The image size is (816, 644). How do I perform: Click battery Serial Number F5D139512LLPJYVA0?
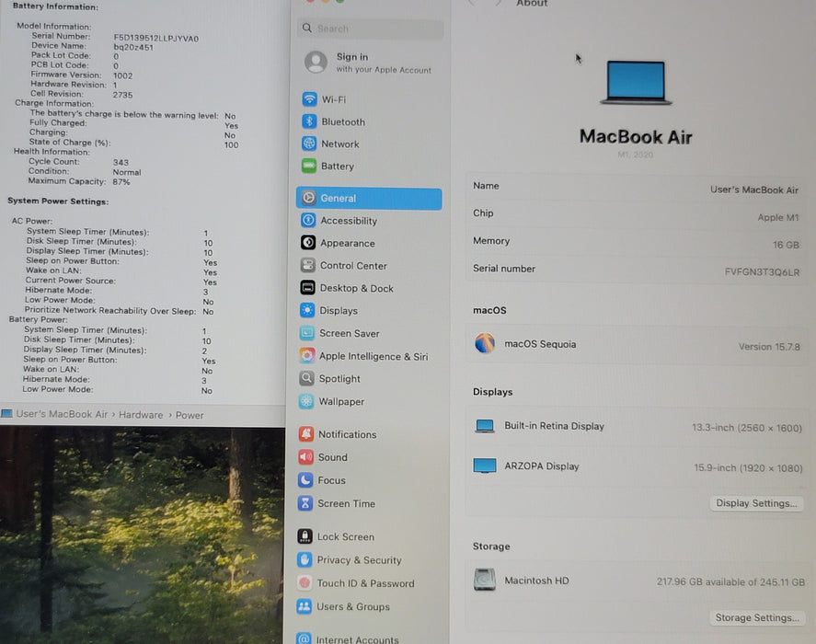pyautogui.click(x=156, y=39)
